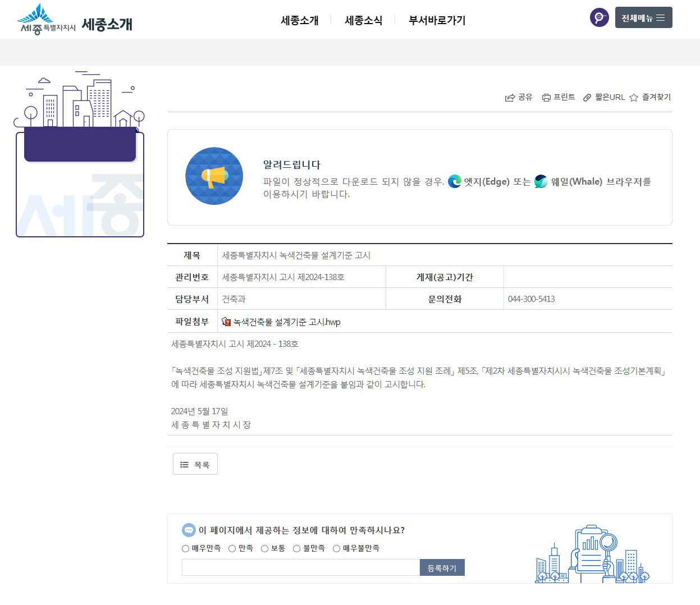Image resolution: width=700 pixels, height=605 pixels.
Task: Select the 매우불만족 radio button
Action: 336,548
